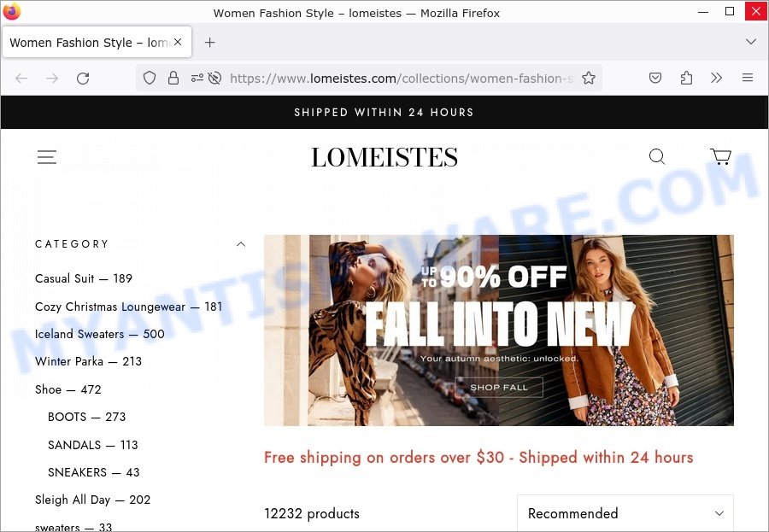Click the Shipped Within 24 Hours announcement bar
This screenshot has width=769, height=532.
[x=384, y=112]
